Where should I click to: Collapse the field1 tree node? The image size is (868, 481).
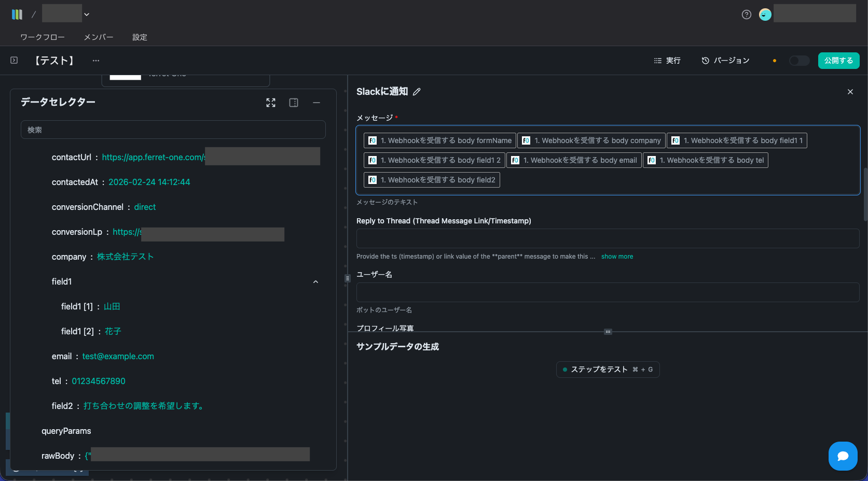pos(315,282)
